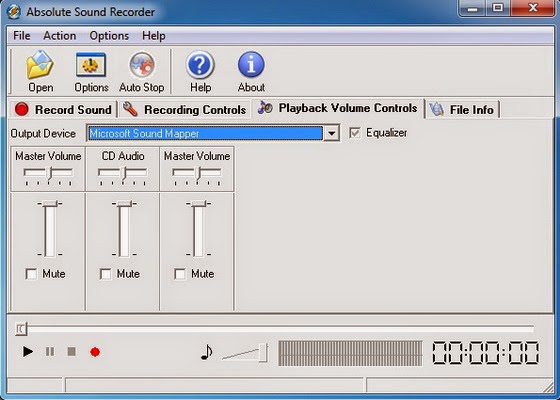Close the Absolute Sound Recorder window
Image resolution: width=560 pixels, height=400 pixels.
[533, 8]
